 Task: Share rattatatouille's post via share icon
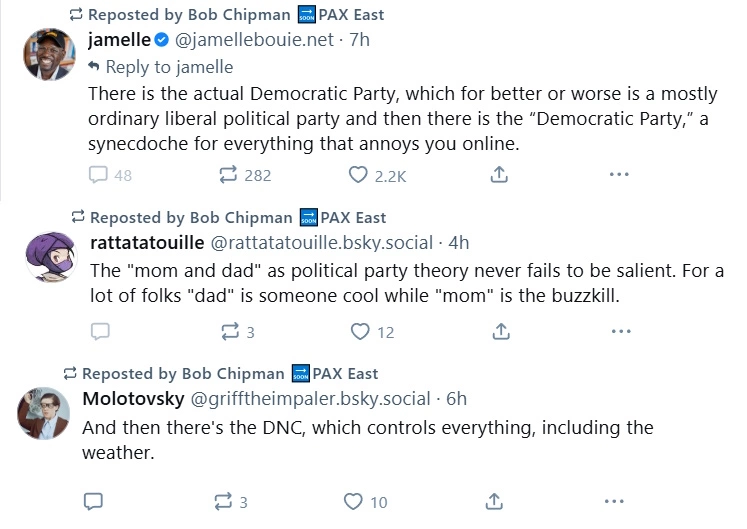[501, 331]
